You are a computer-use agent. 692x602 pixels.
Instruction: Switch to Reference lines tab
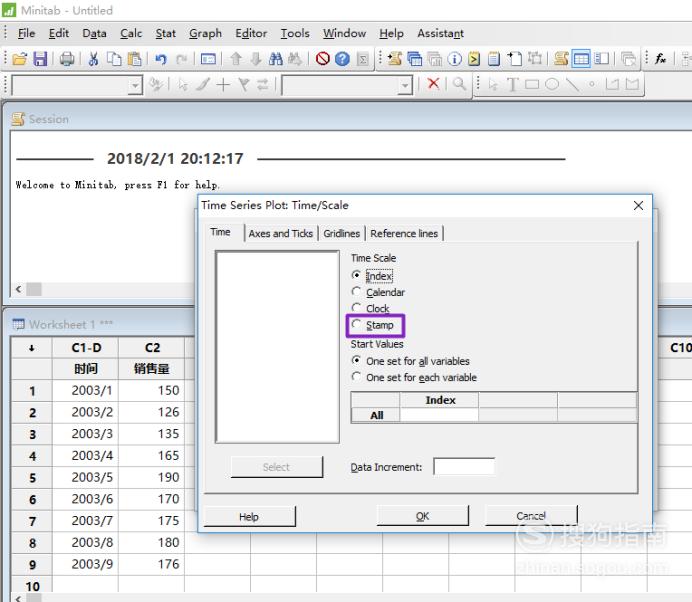[404, 233]
